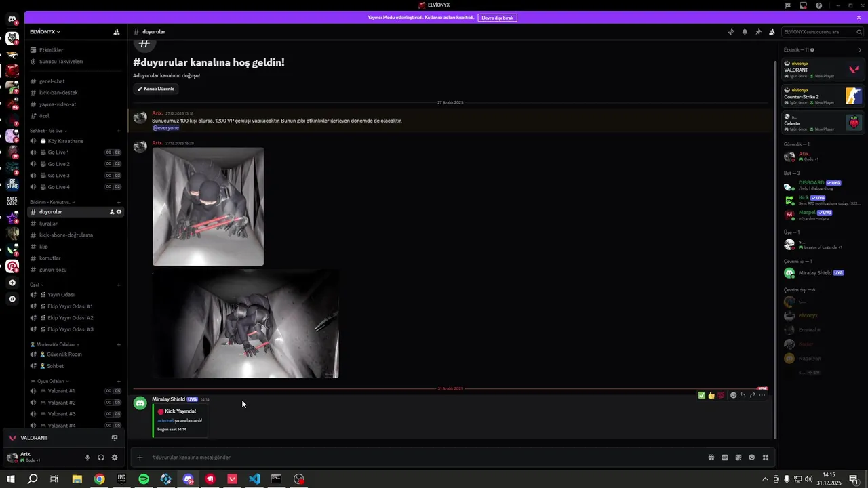This screenshot has height=488, width=868.
Task: Show pinned messages pin icon
Action: [758, 32]
